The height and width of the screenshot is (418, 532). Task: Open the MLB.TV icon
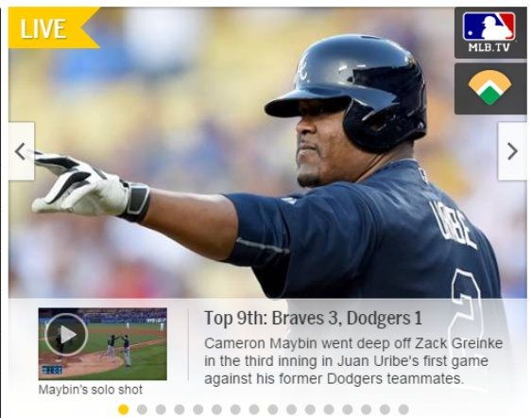tap(490, 32)
